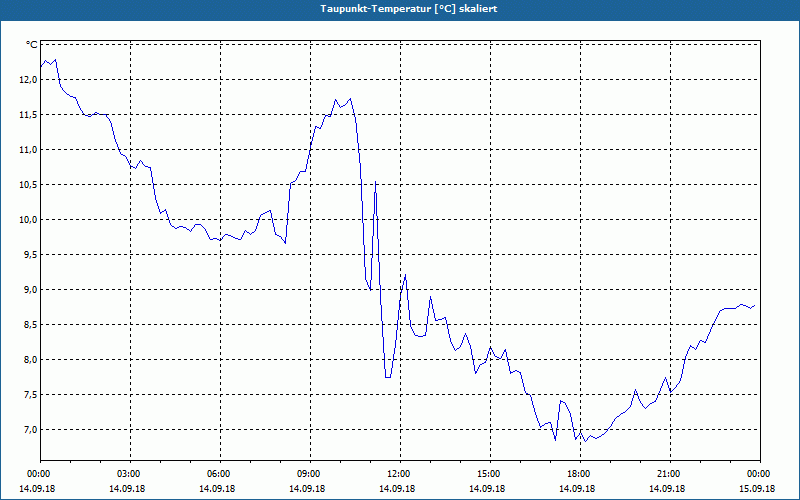Click the 18:00 time label
This screenshot has width=800, height=500.
click(x=579, y=474)
